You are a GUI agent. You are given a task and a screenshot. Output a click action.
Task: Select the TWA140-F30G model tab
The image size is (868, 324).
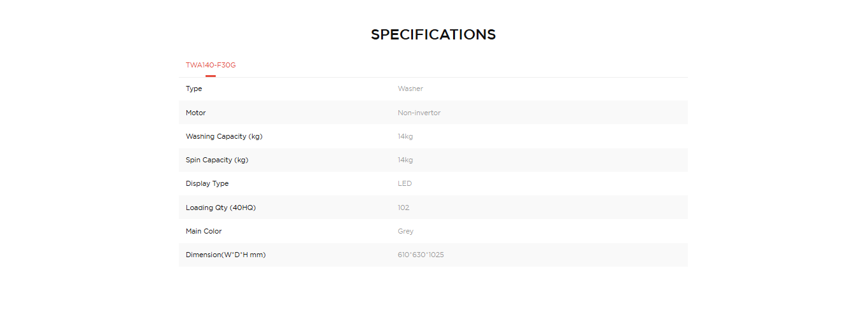click(x=211, y=65)
